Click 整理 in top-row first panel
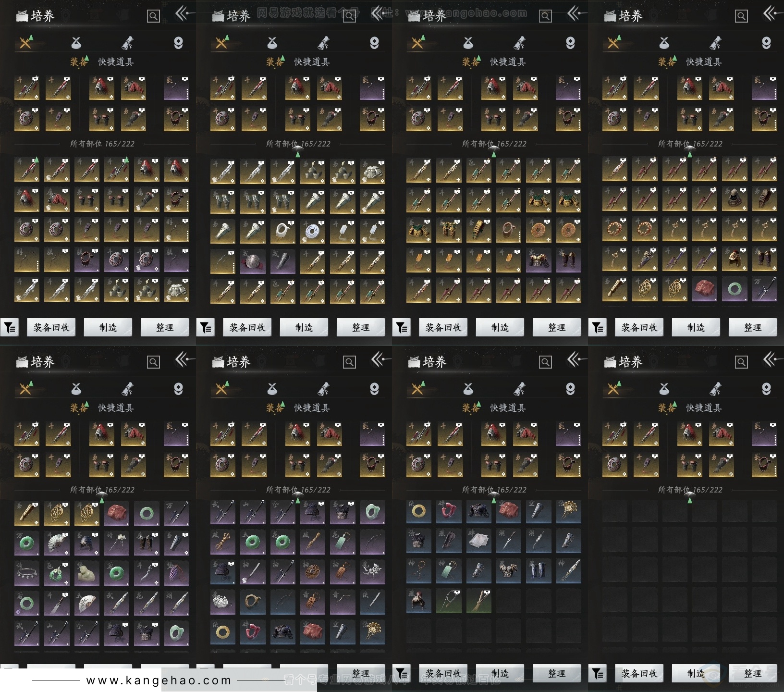 (165, 328)
